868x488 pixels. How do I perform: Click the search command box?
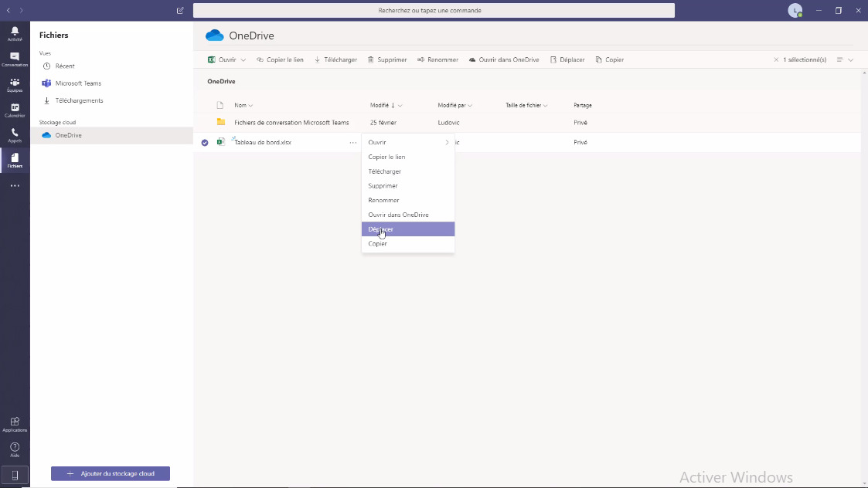pos(434,11)
